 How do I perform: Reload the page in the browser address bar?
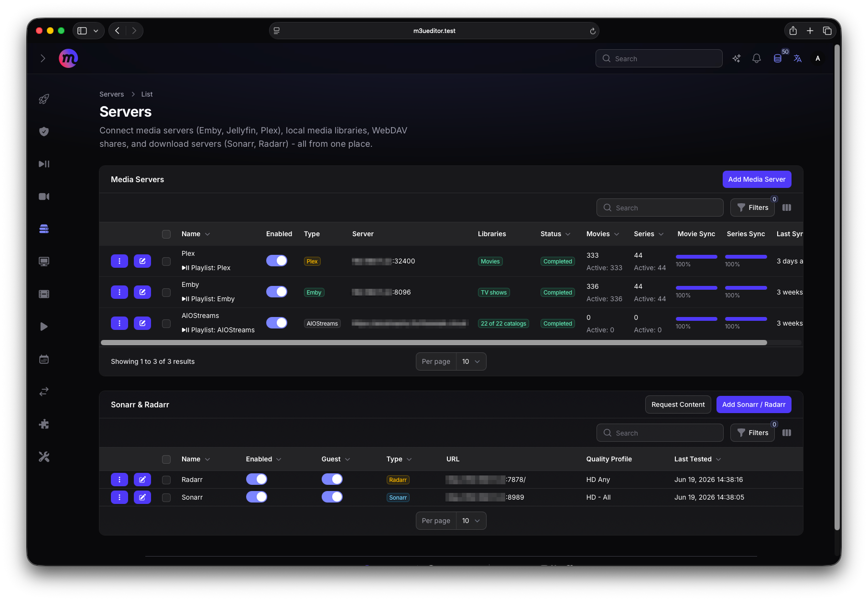pos(593,31)
